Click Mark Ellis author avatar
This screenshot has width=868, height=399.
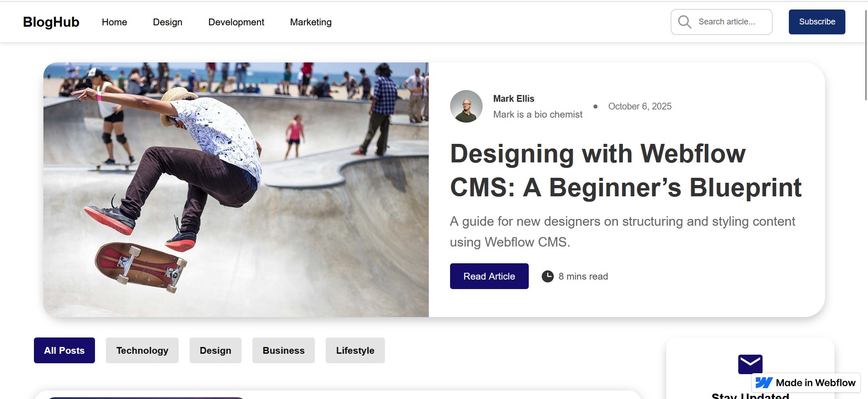click(466, 106)
